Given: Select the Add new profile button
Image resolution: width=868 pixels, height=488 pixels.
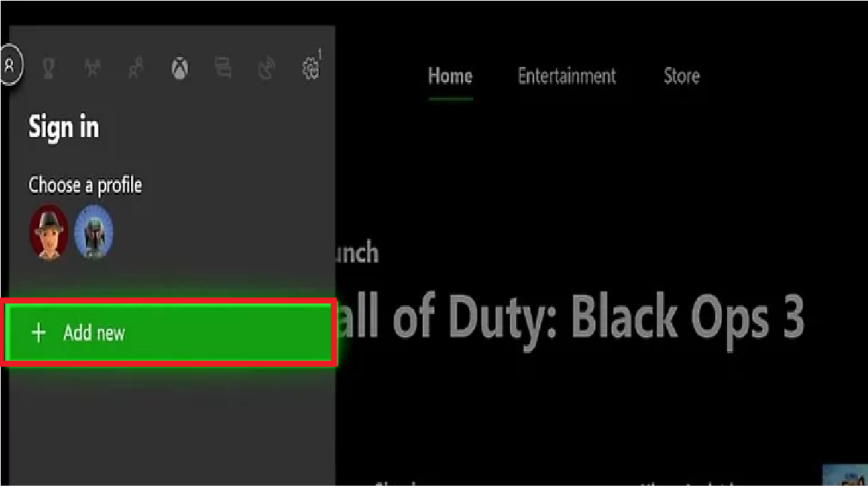Looking at the screenshot, I should coord(168,333).
